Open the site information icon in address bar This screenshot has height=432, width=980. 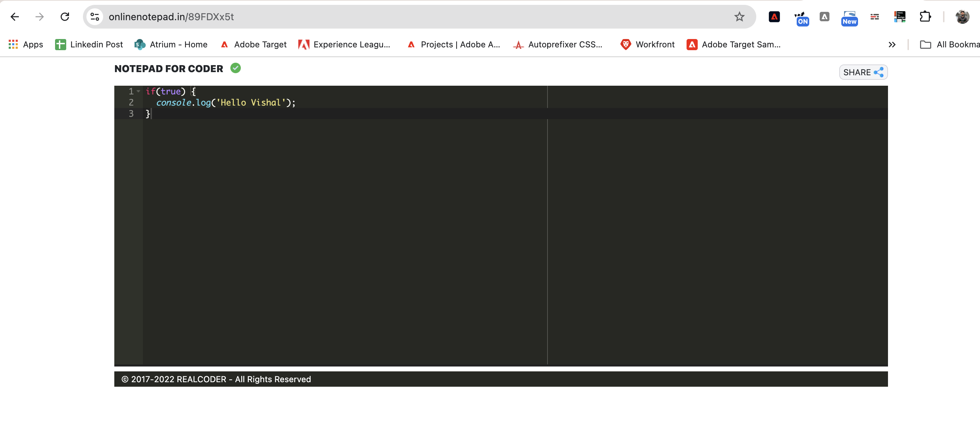click(95, 17)
